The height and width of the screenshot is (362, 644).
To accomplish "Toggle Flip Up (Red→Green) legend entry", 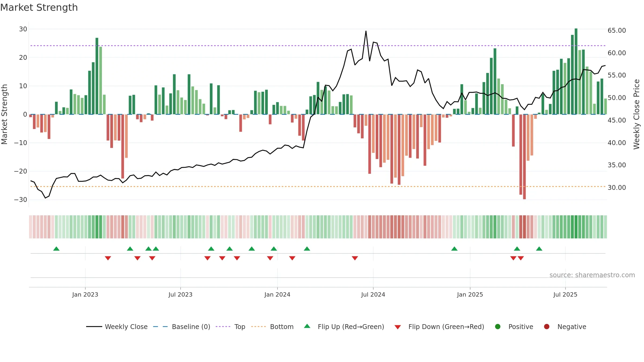I will (x=344, y=327).
